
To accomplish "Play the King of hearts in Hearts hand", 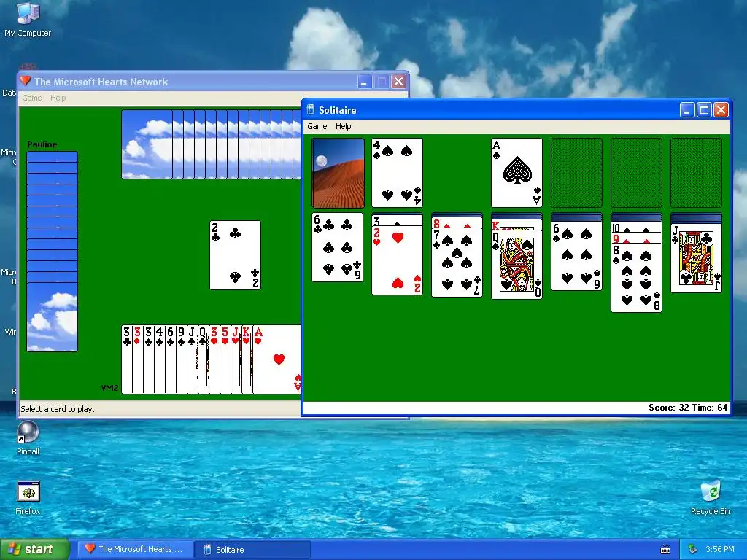I will [x=247, y=359].
